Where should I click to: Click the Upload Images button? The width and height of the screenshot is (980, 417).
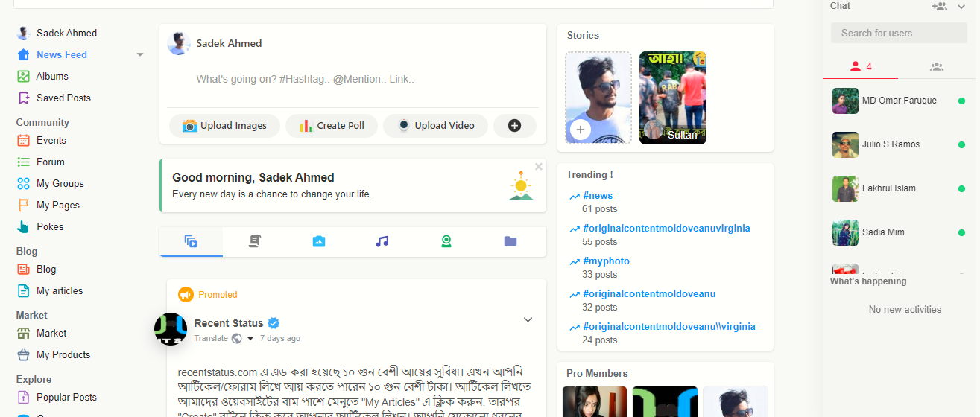tap(224, 126)
